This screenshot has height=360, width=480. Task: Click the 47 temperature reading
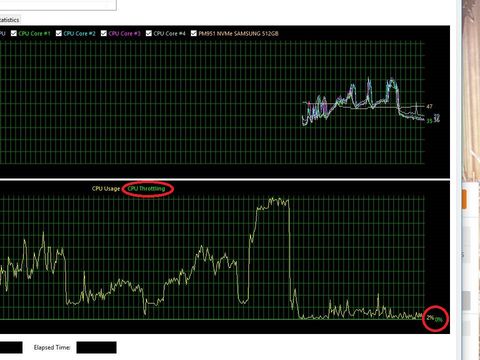point(429,106)
